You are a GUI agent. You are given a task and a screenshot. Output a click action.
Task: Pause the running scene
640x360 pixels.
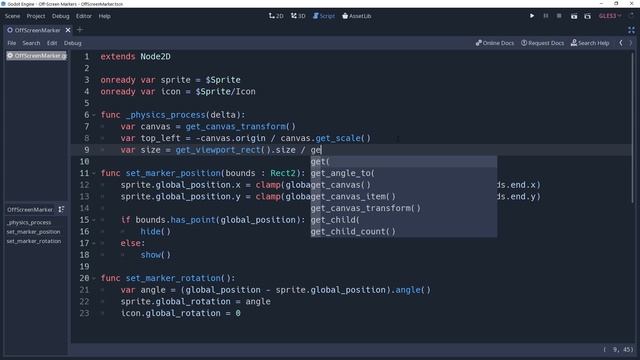[x=546, y=16]
